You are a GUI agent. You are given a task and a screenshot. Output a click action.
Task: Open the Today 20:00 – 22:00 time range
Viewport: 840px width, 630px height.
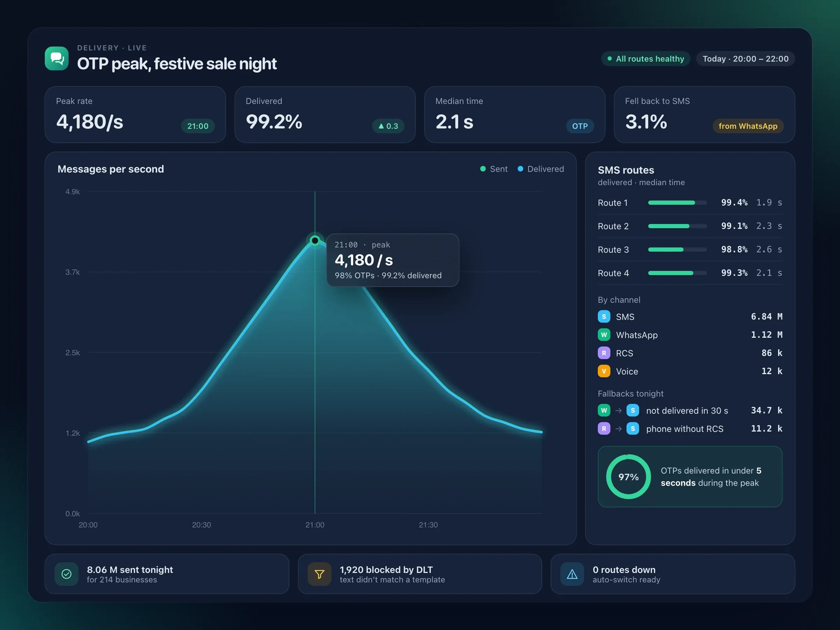click(745, 59)
